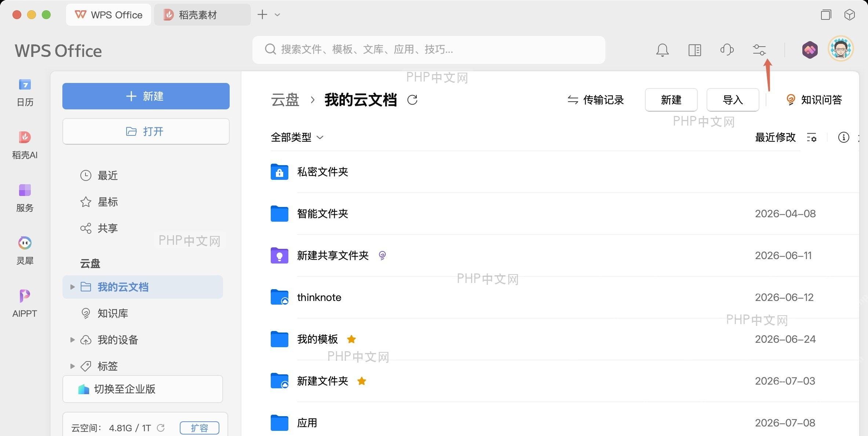Focus the search files and templates field
This screenshot has height=436, width=868.
coord(428,50)
